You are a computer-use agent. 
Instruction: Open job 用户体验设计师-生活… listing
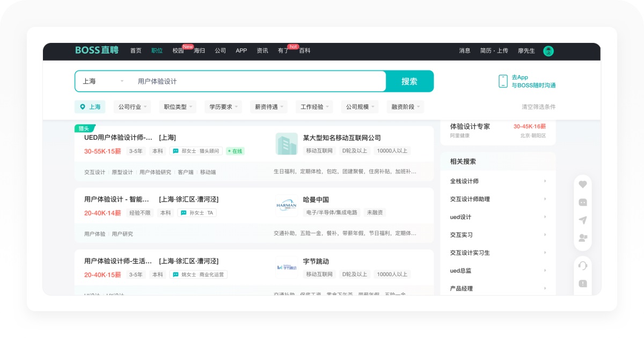point(151,261)
